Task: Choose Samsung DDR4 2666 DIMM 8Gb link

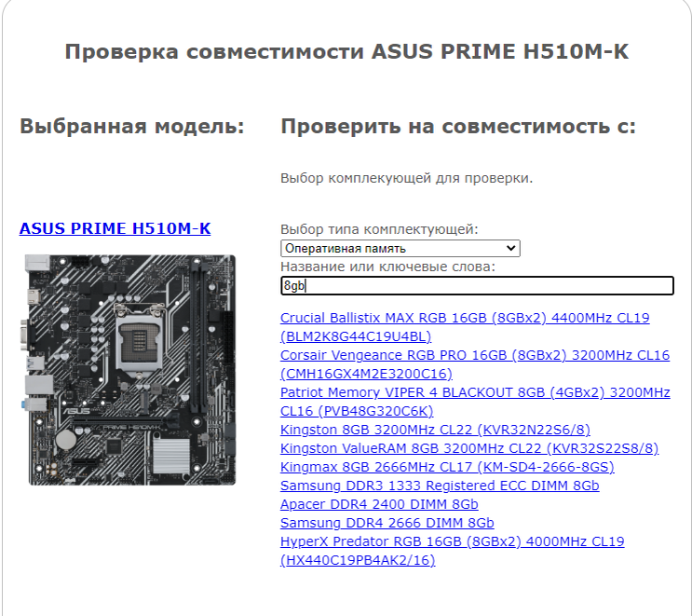Action: point(387,523)
